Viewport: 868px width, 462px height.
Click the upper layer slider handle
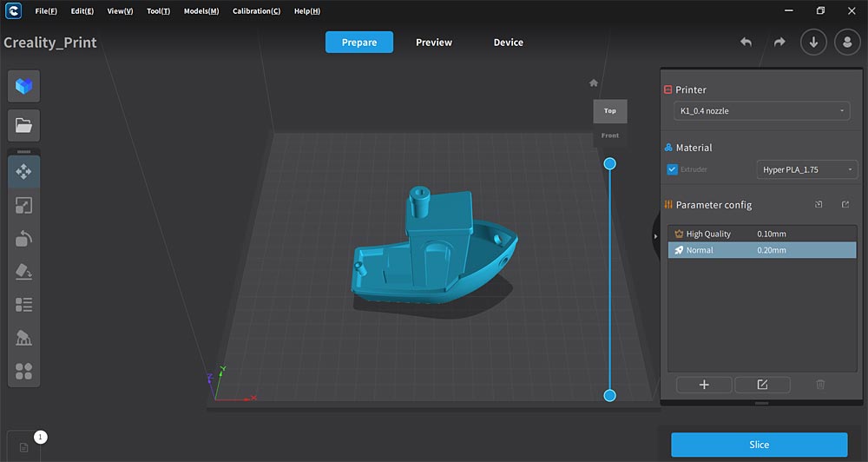coord(609,163)
